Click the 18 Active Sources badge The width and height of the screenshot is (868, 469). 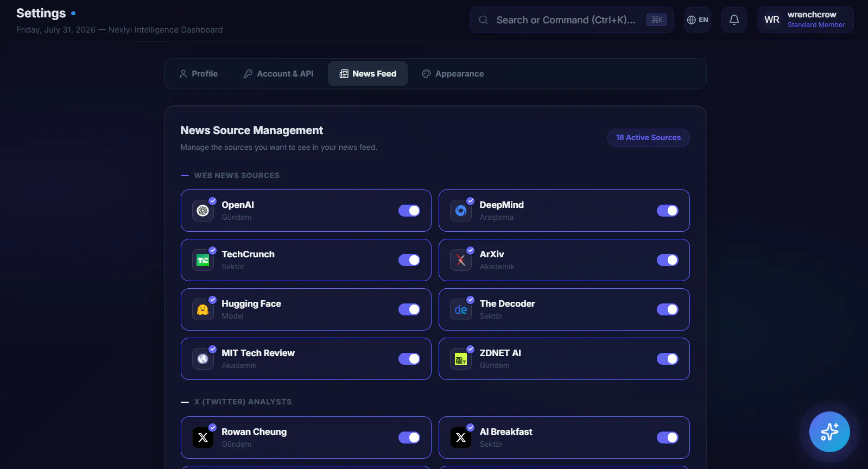[648, 137]
